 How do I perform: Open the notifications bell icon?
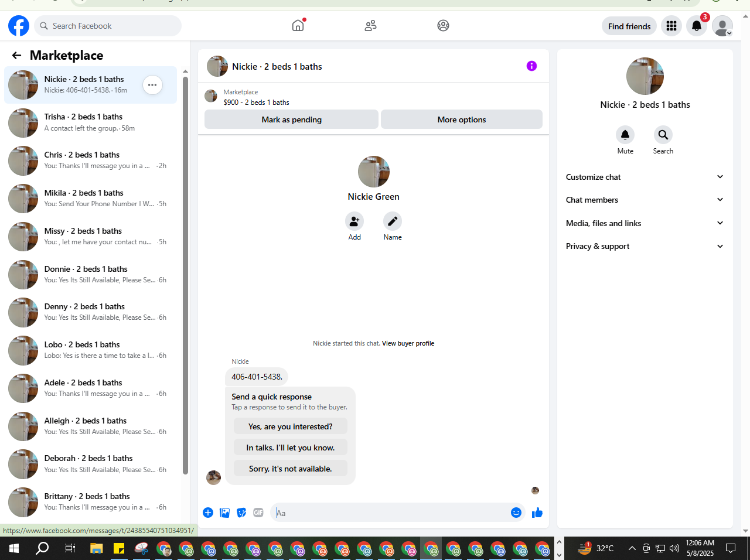click(x=697, y=26)
